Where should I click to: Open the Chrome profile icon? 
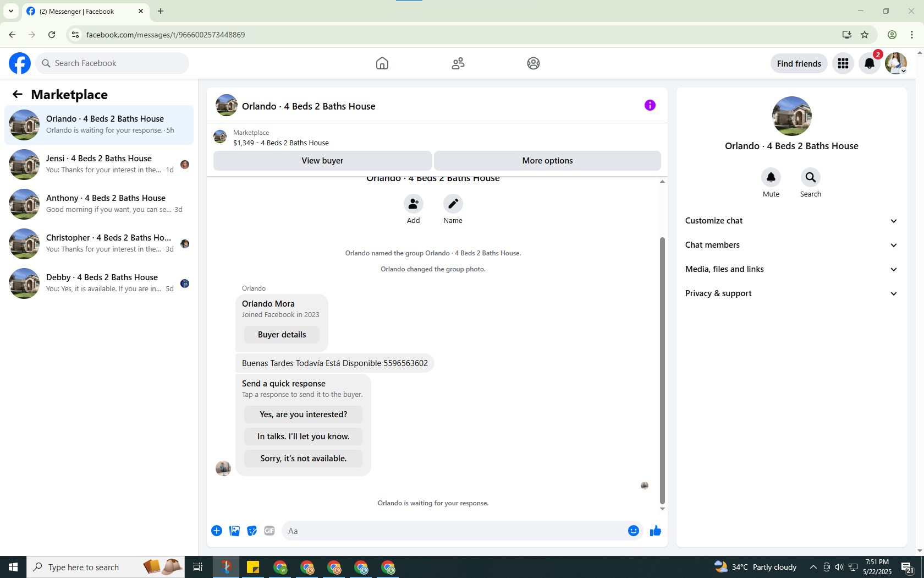[892, 35]
